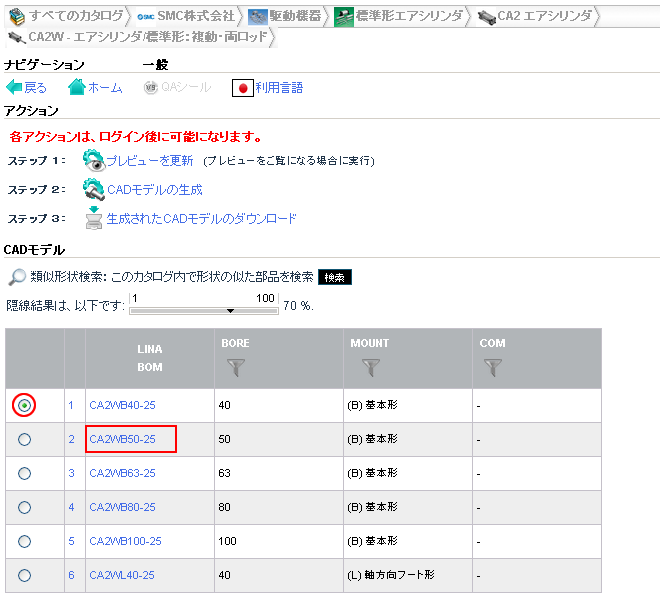This screenshot has width=660, height=593.
Task: Click the CAD model generation icon
Action: (94, 189)
